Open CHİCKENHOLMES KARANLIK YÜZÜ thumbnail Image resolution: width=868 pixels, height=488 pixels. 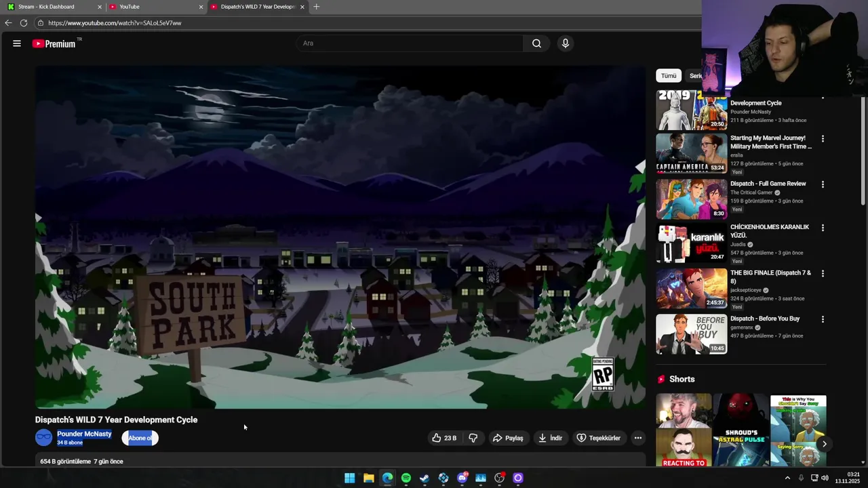pos(691,243)
